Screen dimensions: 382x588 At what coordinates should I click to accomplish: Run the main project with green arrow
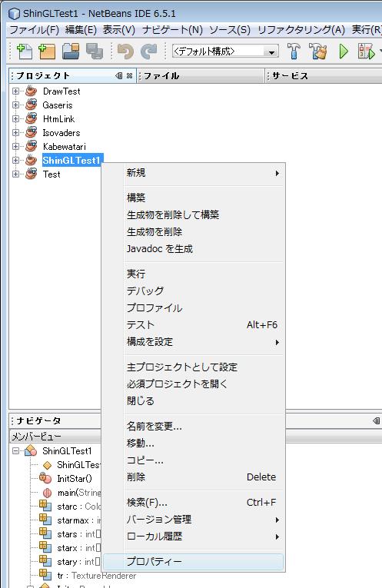[x=344, y=51]
